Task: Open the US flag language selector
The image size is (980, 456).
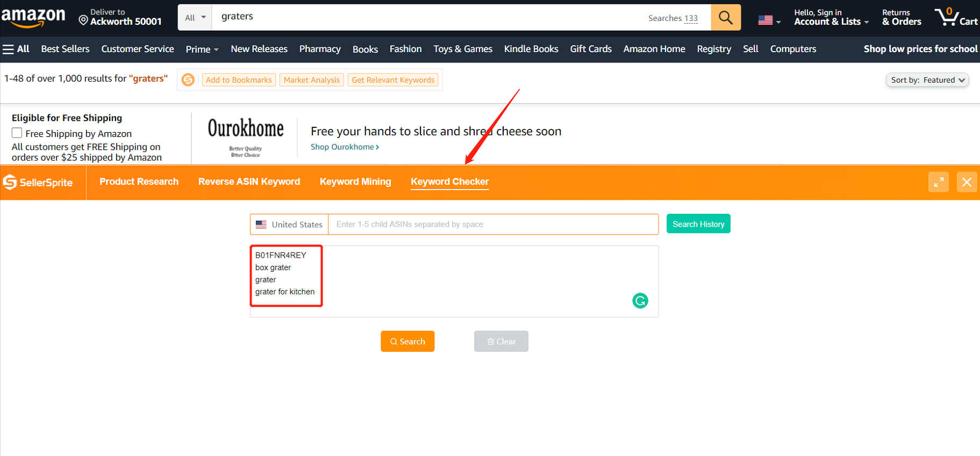Action: 769,20
